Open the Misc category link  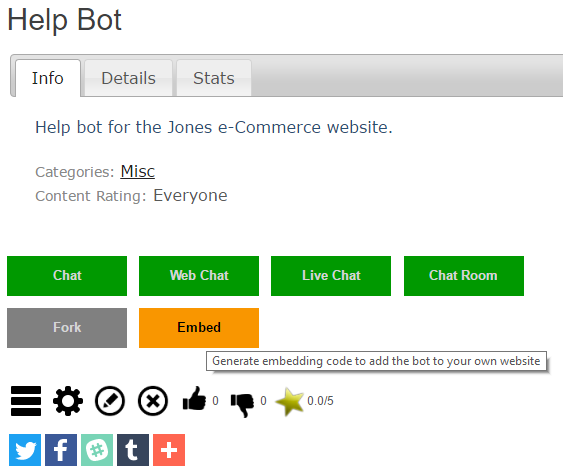tap(138, 171)
